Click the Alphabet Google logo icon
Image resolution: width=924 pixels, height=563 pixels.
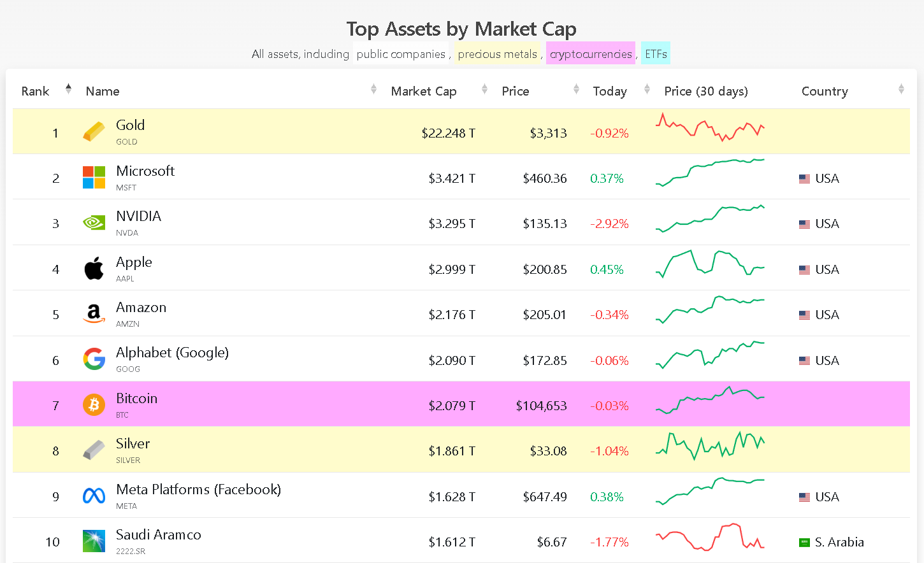94,359
